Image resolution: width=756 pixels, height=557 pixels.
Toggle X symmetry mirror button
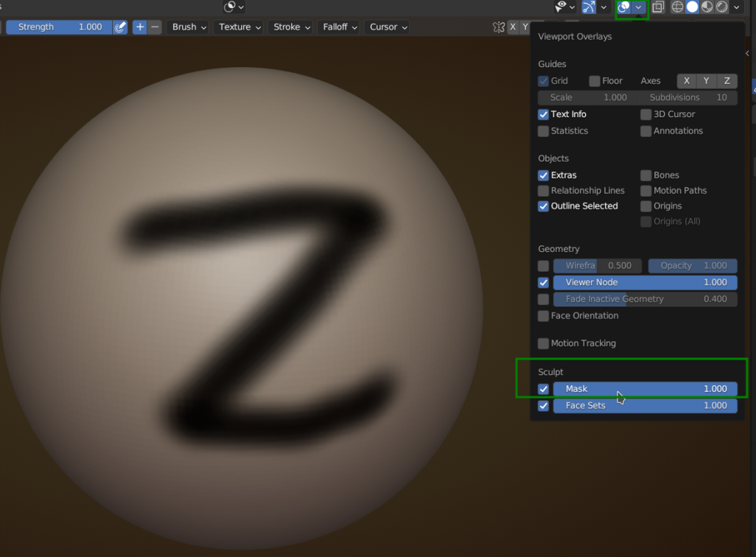click(x=513, y=27)
